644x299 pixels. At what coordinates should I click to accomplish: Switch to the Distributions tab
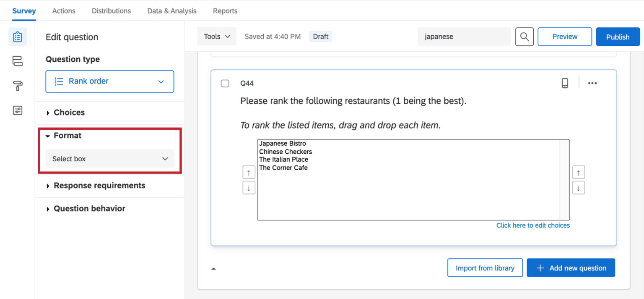point(111,10)
